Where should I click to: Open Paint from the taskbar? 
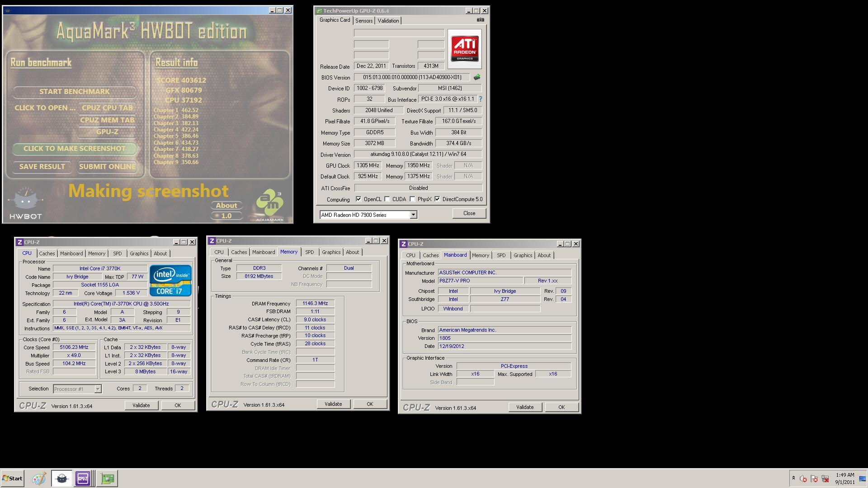tap(39, 479)
